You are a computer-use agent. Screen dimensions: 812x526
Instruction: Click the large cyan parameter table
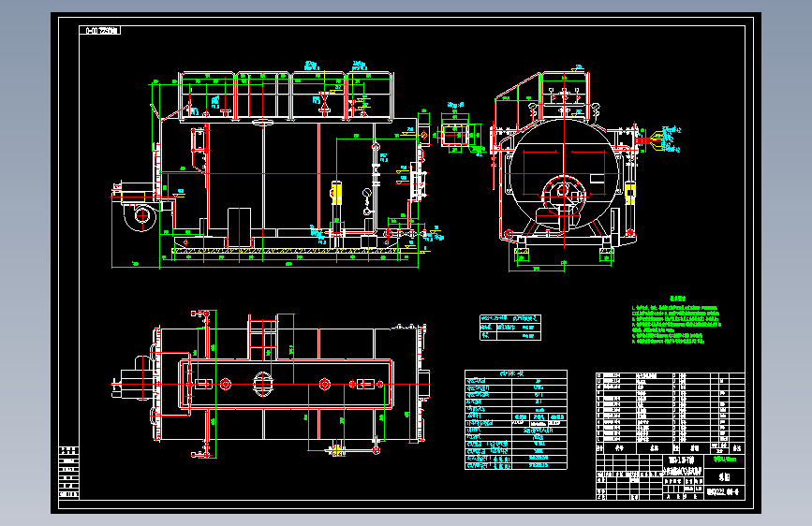[x=516, y=420]
